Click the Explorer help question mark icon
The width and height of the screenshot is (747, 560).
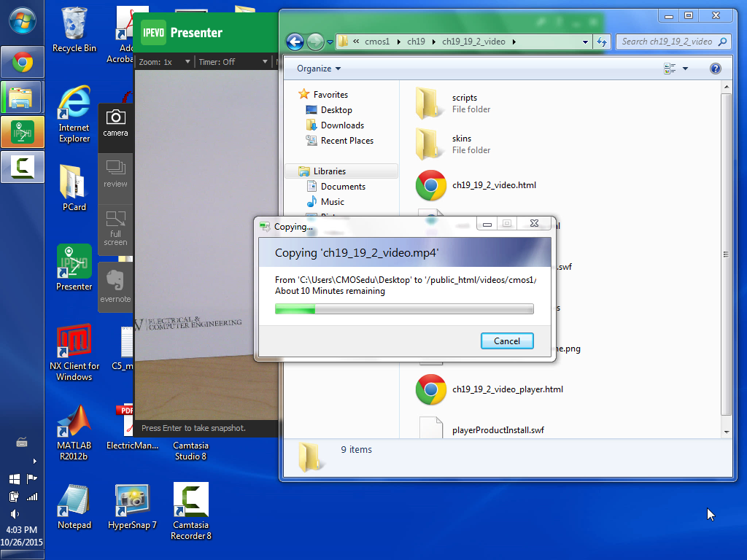[715, 69]
